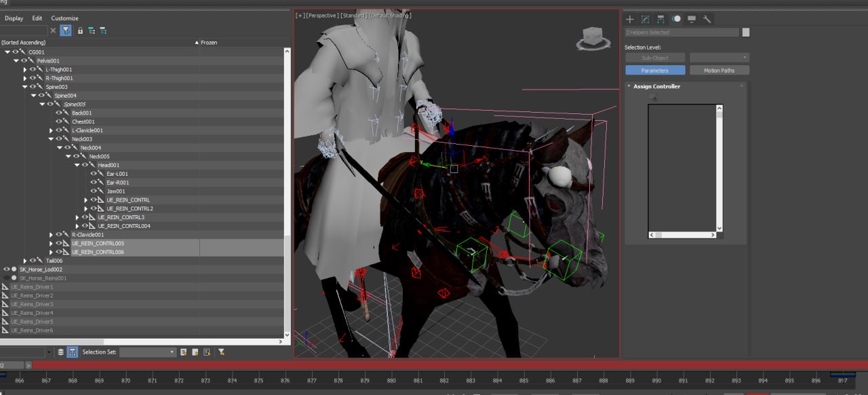
Task: Toggle the display filter funnel icon
Action: 65,31
